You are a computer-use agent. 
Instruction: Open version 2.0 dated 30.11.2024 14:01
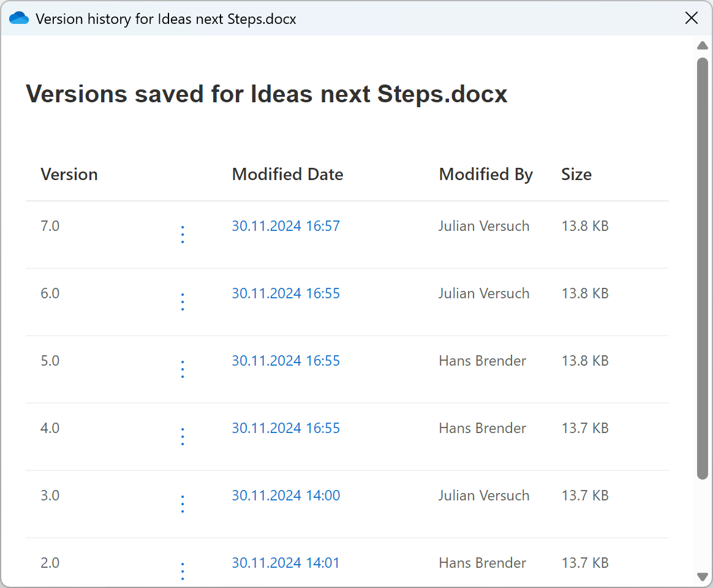[285, 563]
